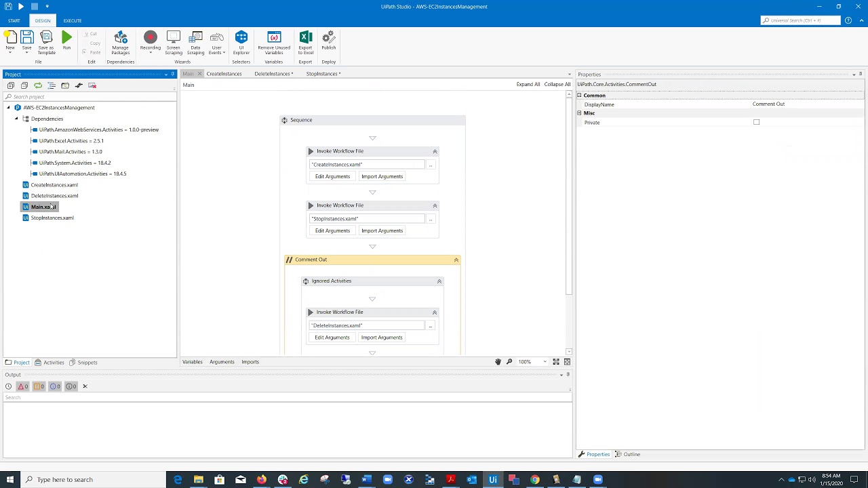868x488 pixels.
Task: Open the CreateInstances document tab
Action: coord(224,74)
